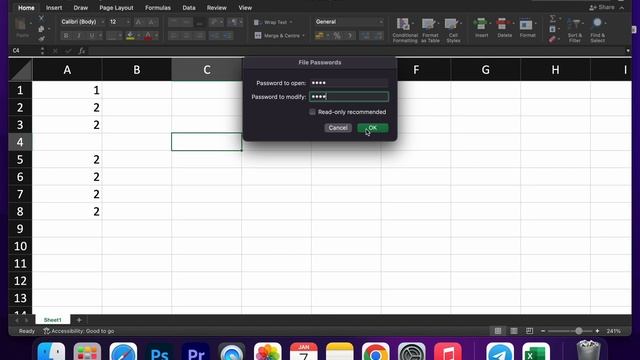Open the Draw ribbon tab
Screen dimensions: 640x360
point(80,8)
